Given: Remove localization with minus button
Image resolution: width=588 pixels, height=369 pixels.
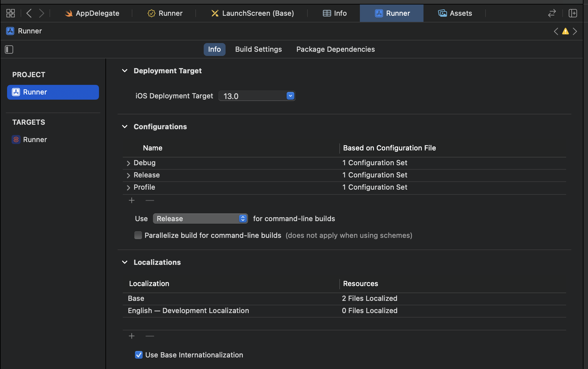Looking at the screenshot, I should click(149, 336).
